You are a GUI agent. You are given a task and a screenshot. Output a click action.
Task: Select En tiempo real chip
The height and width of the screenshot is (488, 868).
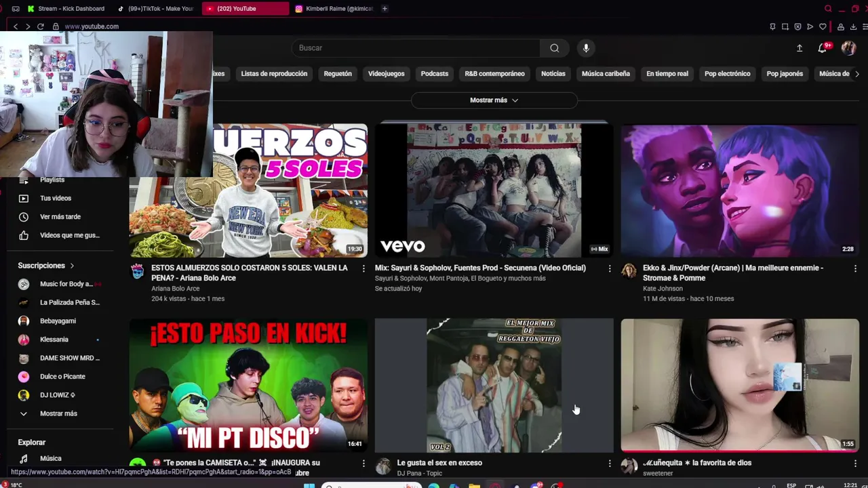coord(667,74)
